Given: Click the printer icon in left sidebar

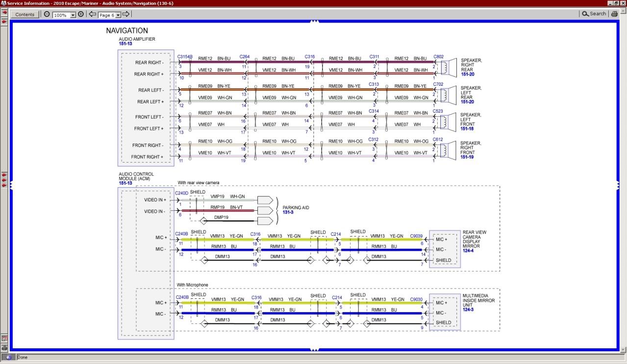Looking at the screenshot, I should 4,347.
